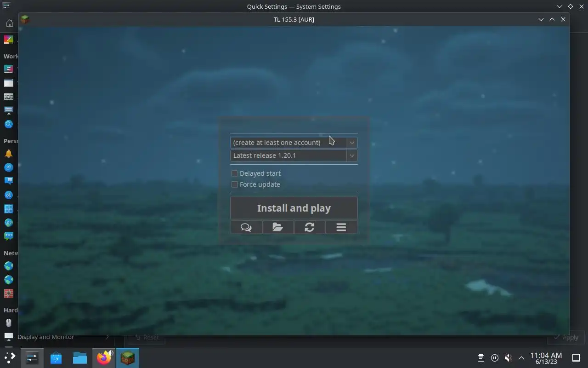The height and width of the screenshot is (368, 588).
Task: Open Users icon in settings sidebar
Action: click(x=9, y=167)
